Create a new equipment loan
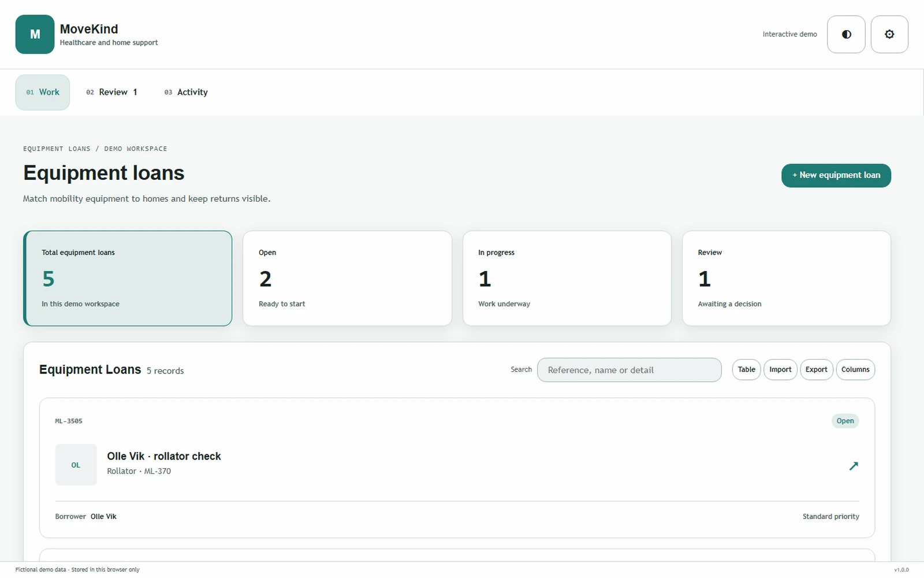This screenshot has width=924, height=578. pyautogui.click(x=836, y=175)
